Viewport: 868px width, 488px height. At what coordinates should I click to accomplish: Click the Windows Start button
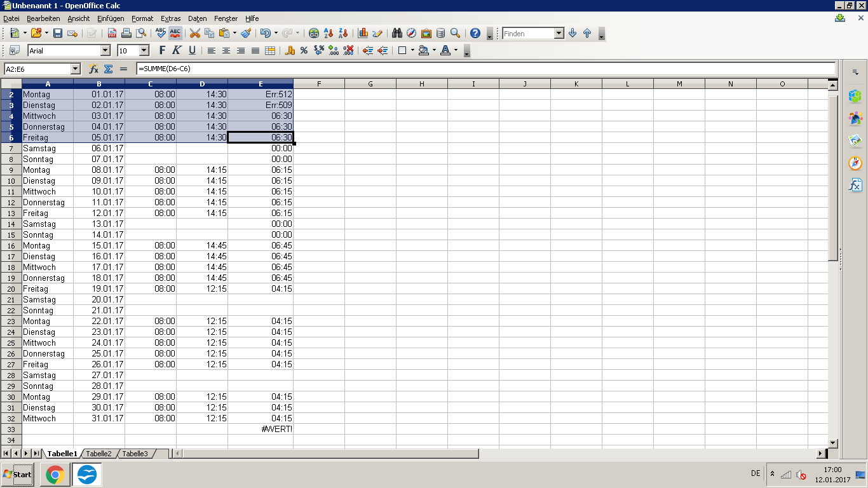pos(17,475)
